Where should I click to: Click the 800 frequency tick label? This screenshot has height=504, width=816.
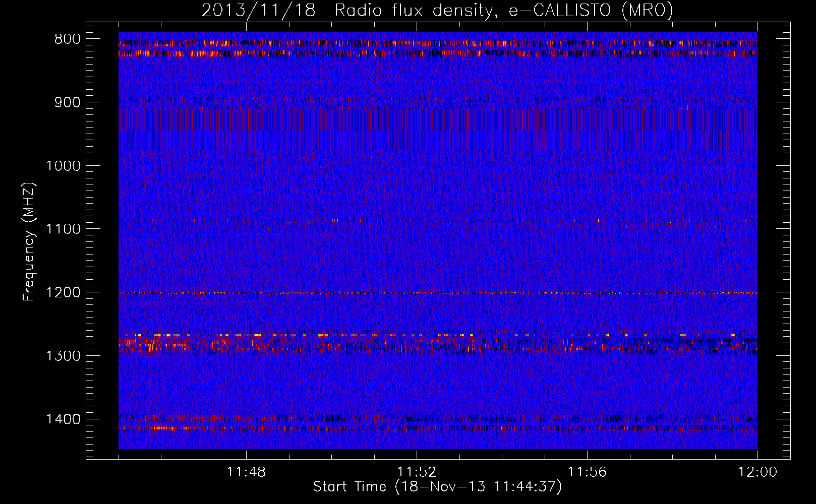coord(67,39)
